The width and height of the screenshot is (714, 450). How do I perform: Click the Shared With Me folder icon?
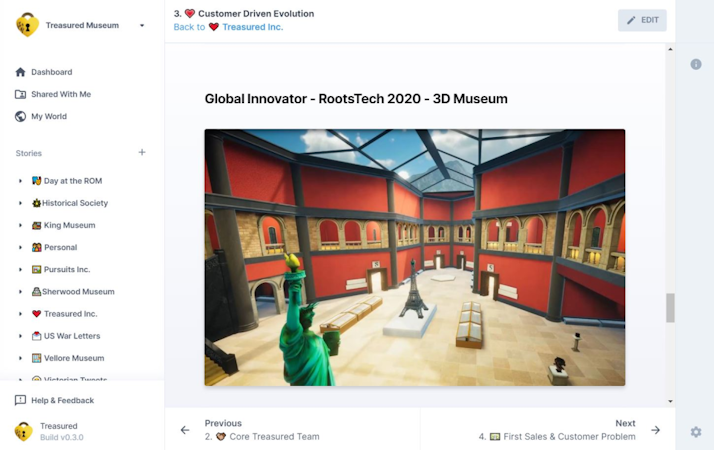20,94
